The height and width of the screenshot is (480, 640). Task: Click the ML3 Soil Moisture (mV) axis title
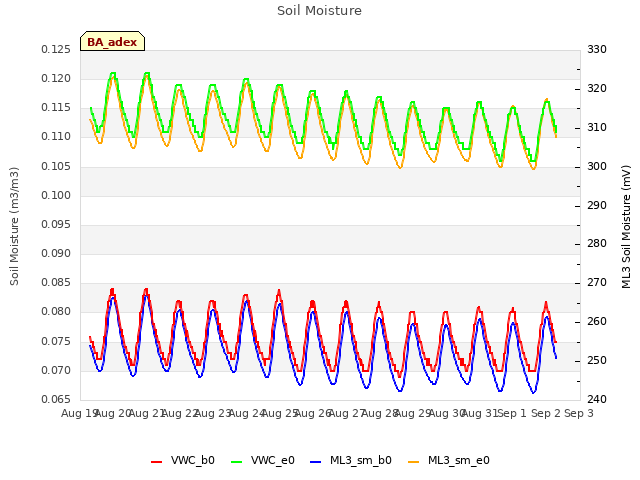tap(627, 227)
